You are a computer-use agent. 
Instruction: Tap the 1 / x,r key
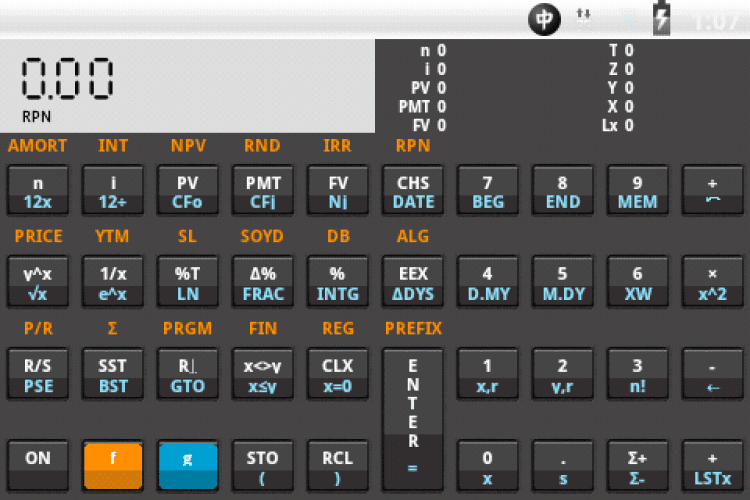coord(487,374)
